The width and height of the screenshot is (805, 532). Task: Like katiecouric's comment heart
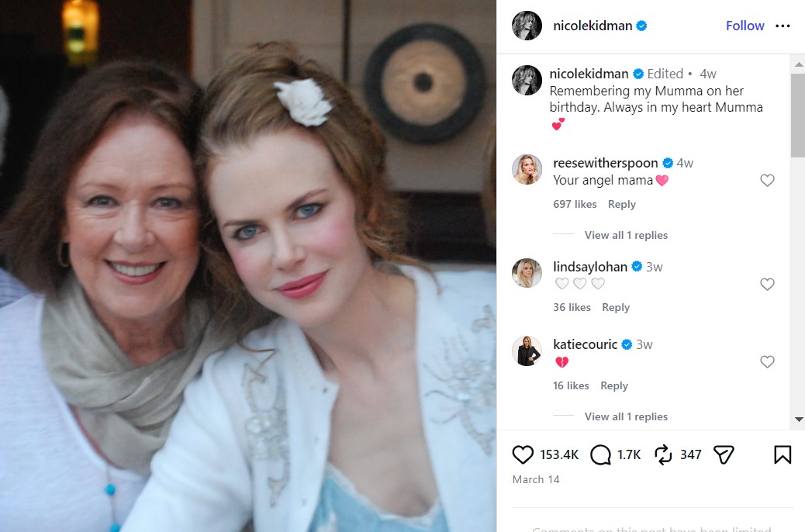767,362
